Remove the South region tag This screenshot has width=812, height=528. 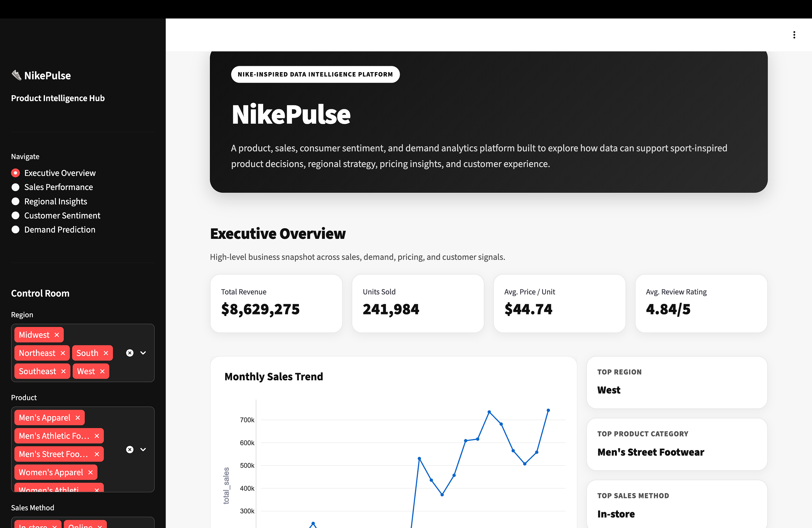tap(106, 353)
